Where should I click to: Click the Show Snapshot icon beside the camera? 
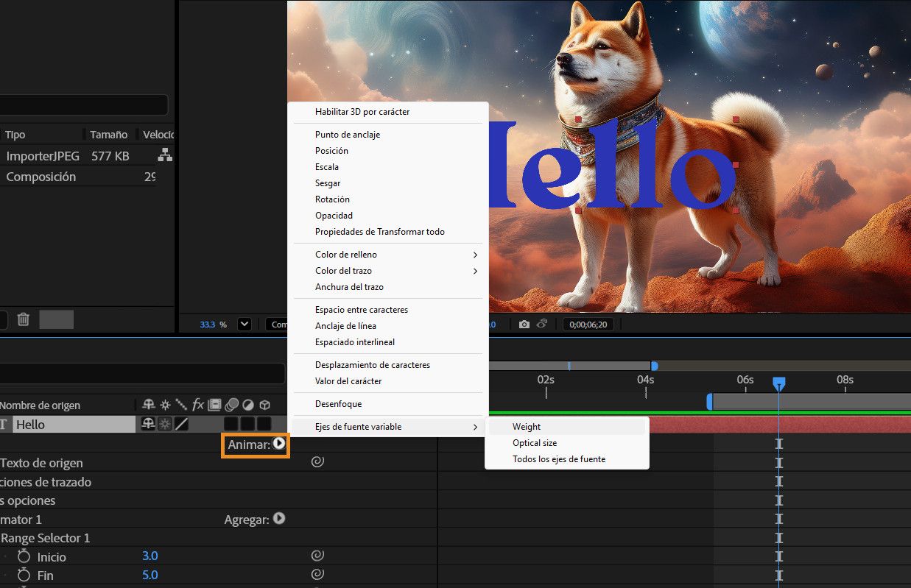pos(543,324)
